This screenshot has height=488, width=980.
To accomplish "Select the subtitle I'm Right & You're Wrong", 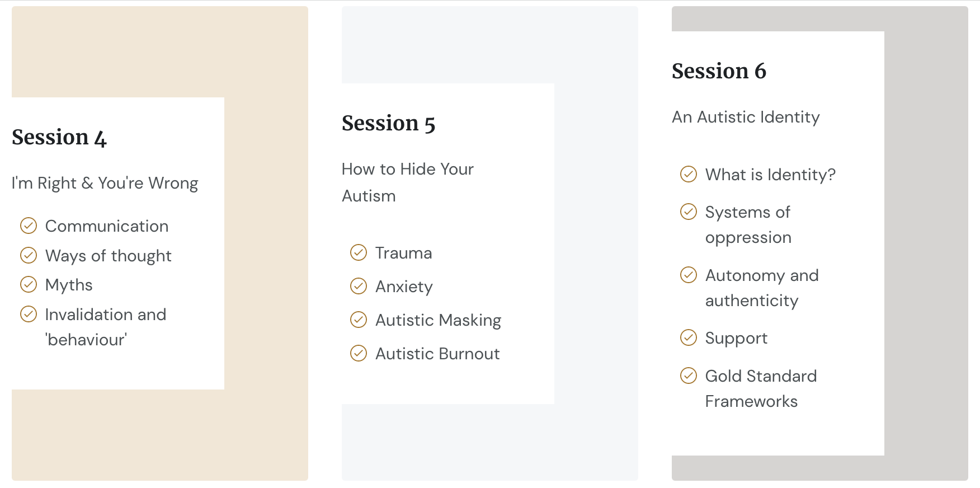I will [105, 183].
